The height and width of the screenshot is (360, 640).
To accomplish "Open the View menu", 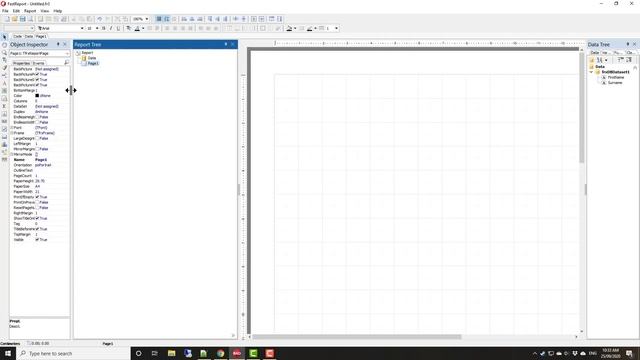I will 45,11.
